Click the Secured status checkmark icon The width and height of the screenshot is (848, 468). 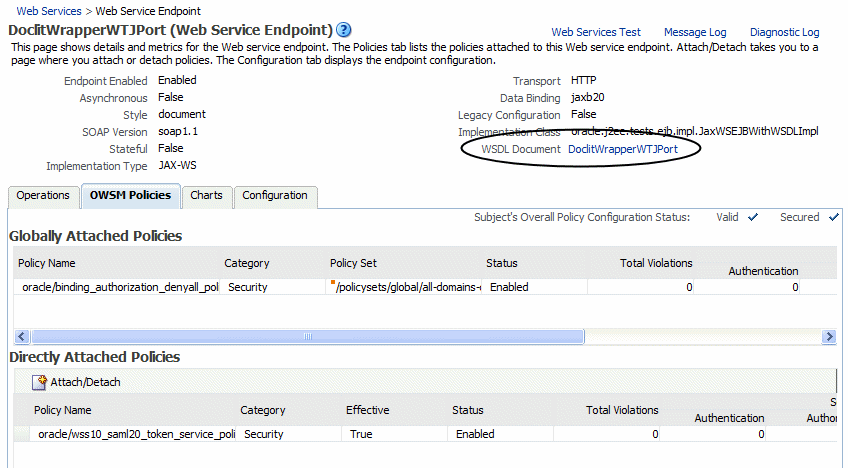click(x=833, y=217)
